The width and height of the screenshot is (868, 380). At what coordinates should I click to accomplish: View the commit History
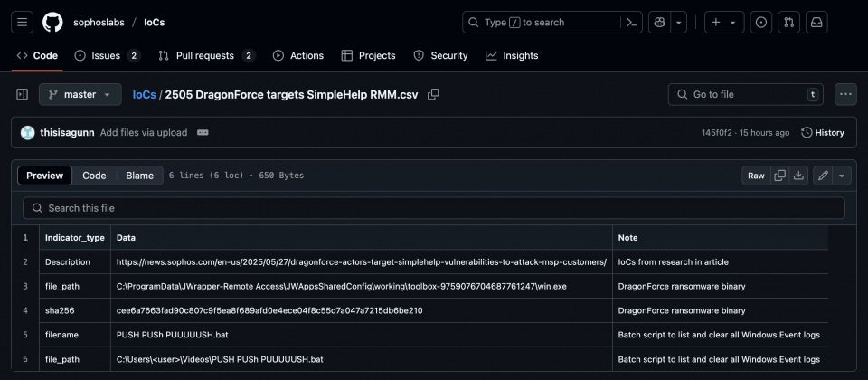point(823,132)
